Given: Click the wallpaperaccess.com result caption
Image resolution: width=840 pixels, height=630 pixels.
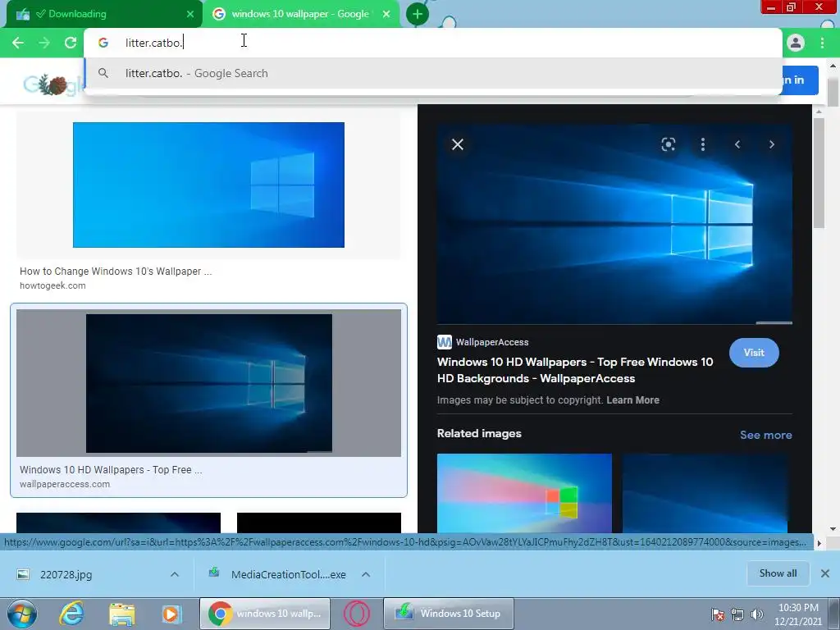Looking at the screenshot, I should click(65, 484).
